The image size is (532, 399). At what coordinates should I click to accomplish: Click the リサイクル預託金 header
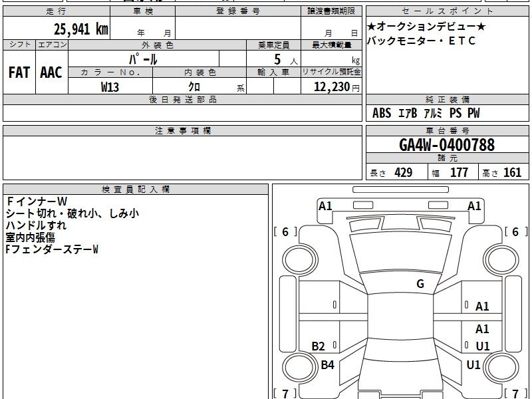pos(331,72)
